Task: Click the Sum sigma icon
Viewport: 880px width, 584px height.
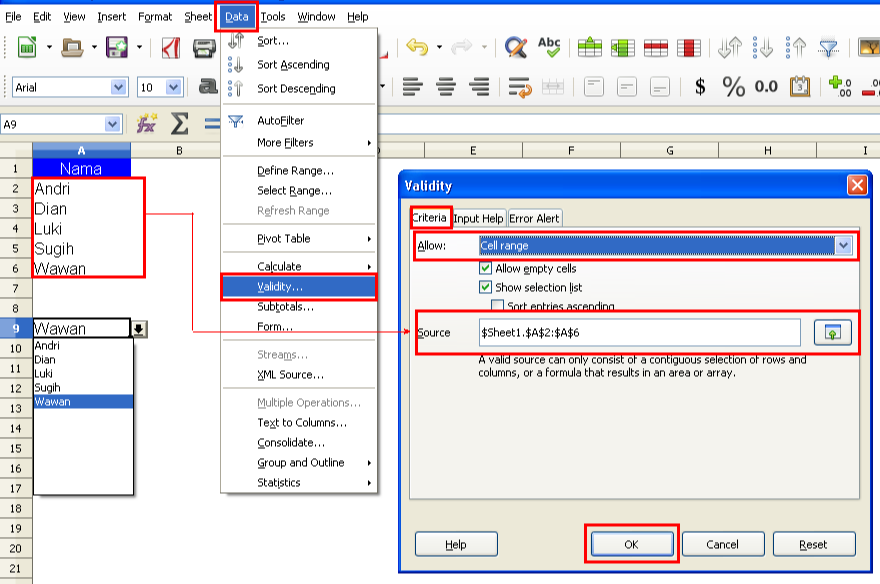Action: (179, 124)
